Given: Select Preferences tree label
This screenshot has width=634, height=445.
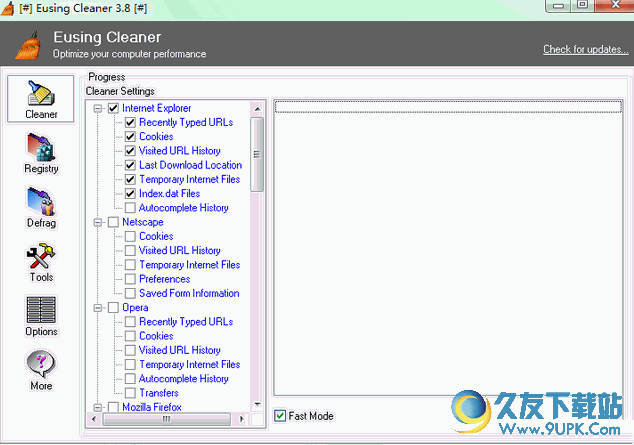Looking at the screenshot, I should (x=165, y=279).
